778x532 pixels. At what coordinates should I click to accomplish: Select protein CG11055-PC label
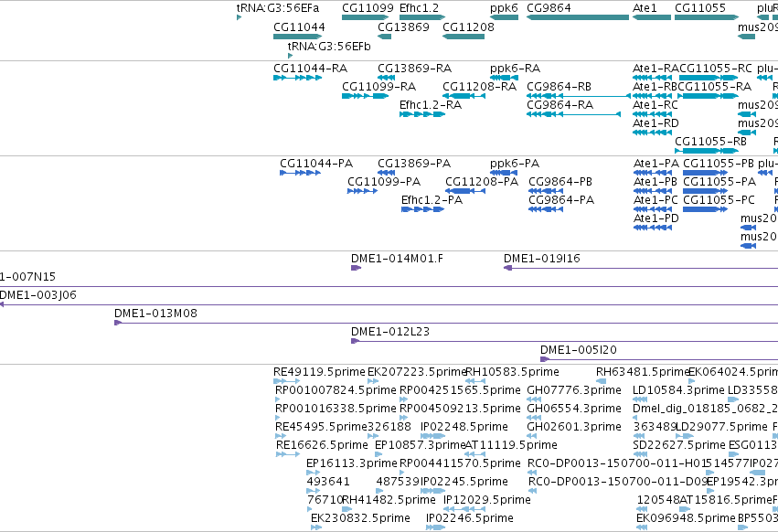(719, 200)
